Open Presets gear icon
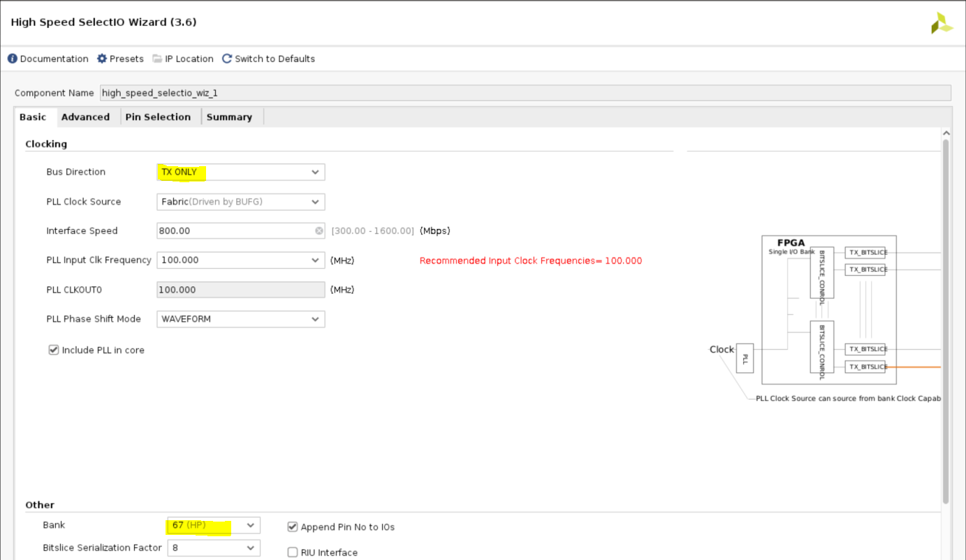Viewport: 966px width, 560px height. click(102, 59)
